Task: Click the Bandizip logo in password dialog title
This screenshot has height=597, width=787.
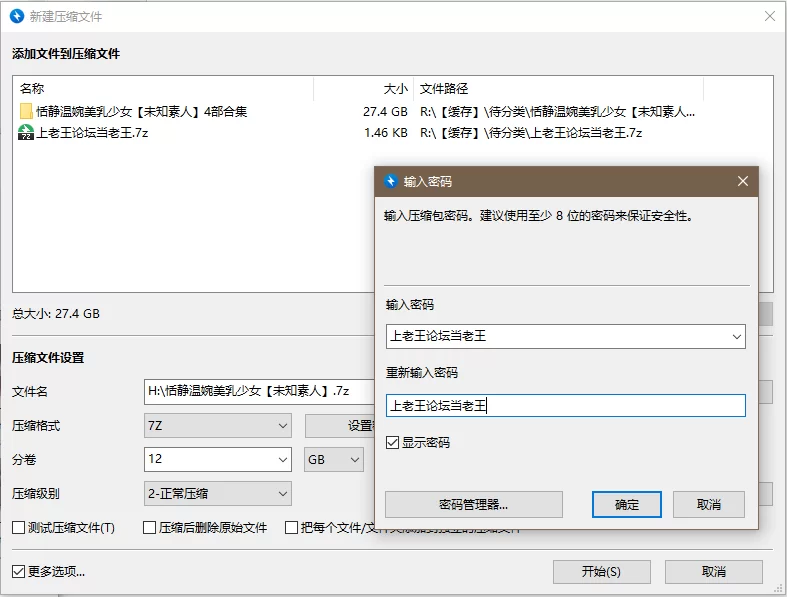Action: click(390, 181)
